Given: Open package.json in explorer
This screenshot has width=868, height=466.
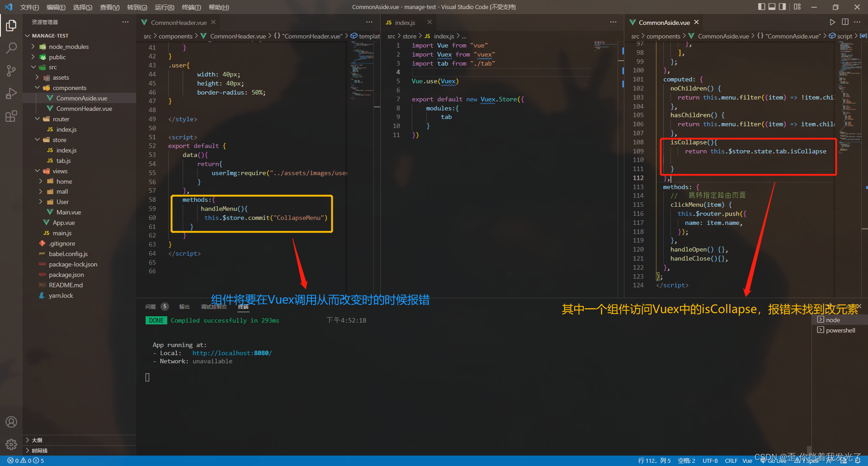Looking at the screenshot, I should [66, 275].
